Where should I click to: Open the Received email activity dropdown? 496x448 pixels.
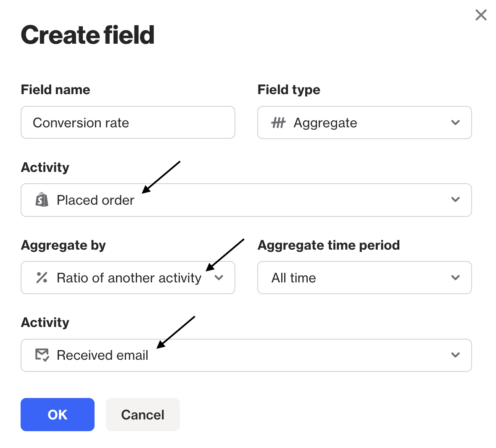pyautogui.click(x=246, y=356)
